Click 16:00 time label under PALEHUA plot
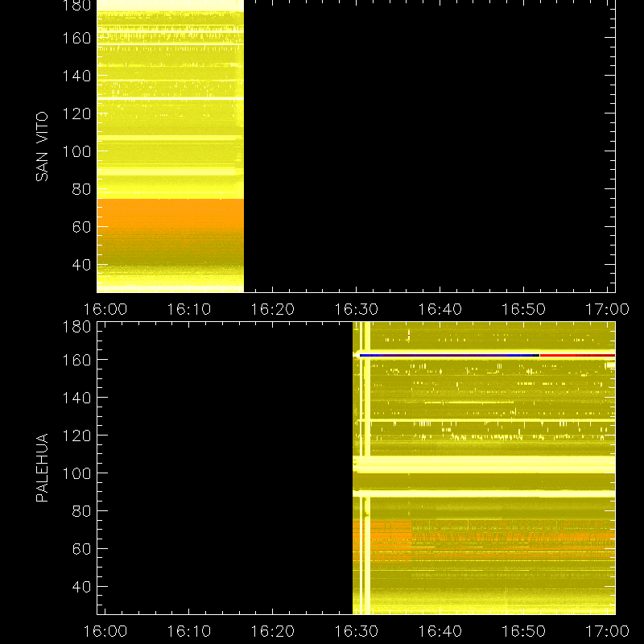This screenshot has width=644, height=644. 105,631
